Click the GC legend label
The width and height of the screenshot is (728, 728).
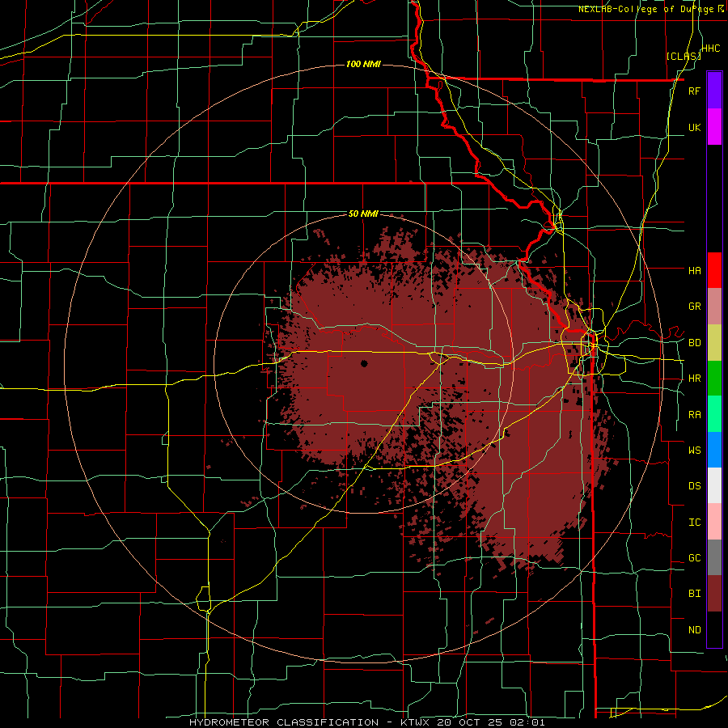point(694,558)
